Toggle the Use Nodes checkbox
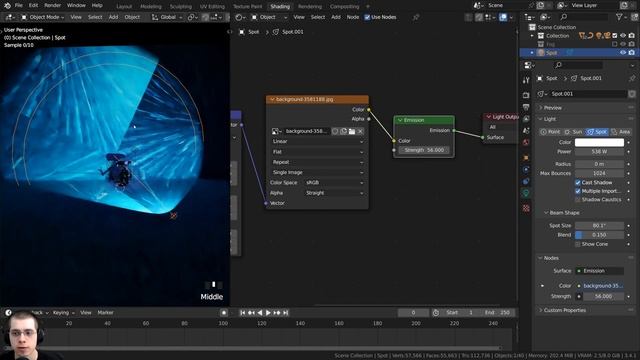Viewport: 640px width, 360px height. [x=367, y=17]
